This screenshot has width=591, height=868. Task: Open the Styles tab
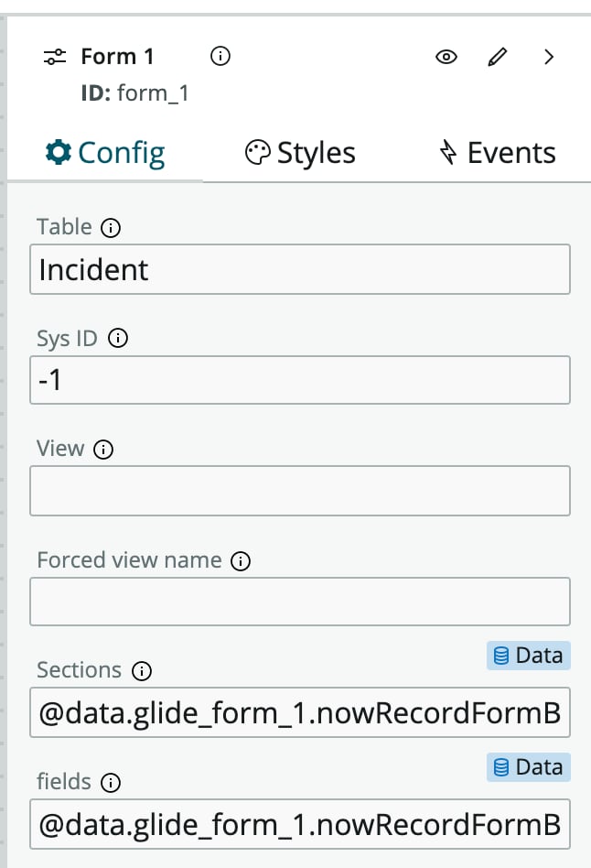coord(300,153)
